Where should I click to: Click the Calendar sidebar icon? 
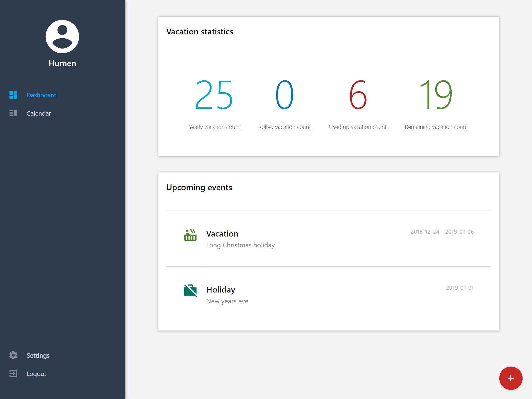[x=13, y=113]
